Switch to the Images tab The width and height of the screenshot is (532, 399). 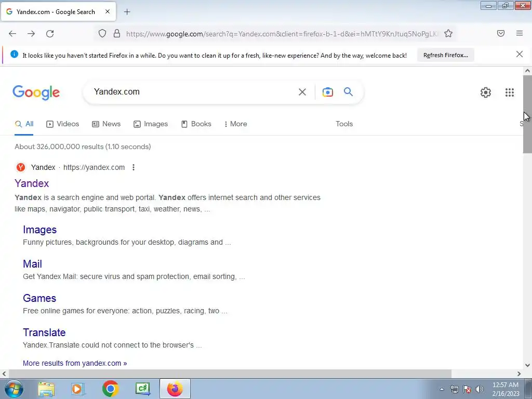151,124
